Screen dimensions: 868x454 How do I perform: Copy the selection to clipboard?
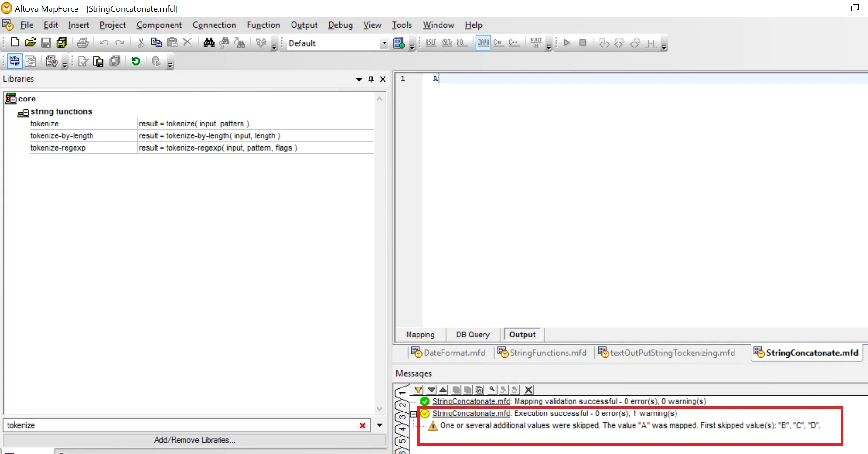point(156,42)
